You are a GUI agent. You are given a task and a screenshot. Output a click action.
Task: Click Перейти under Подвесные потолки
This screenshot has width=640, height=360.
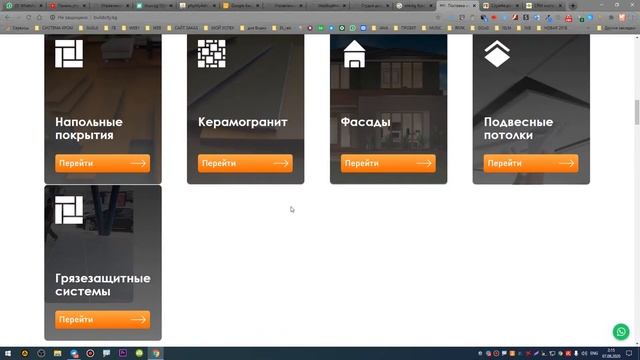click(x=531, y=163)
